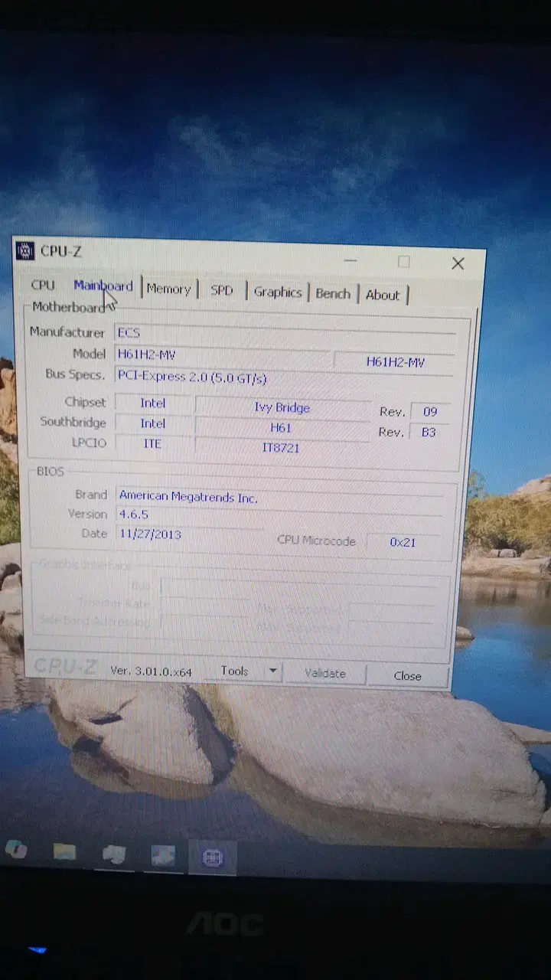Click the Chipset Ivy Bridge value
The width and height of the screenshot is (551, 980).
click(x=282, y=407)
